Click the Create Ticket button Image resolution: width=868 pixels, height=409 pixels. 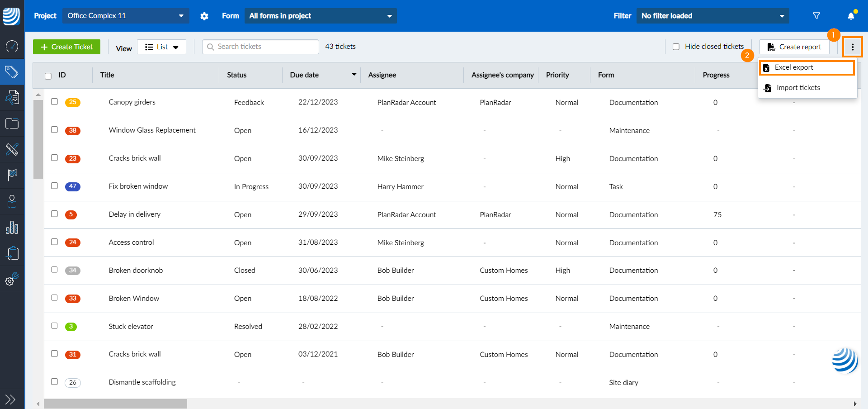66,47
